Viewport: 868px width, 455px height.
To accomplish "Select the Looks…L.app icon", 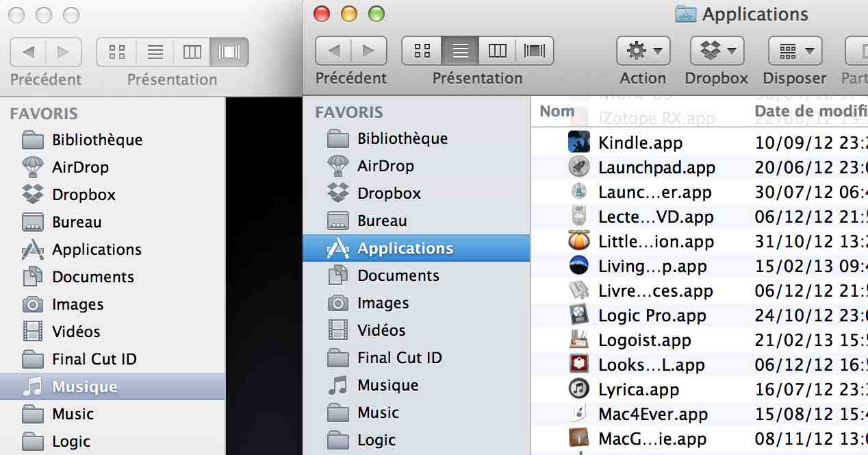I will coord(579,365).
